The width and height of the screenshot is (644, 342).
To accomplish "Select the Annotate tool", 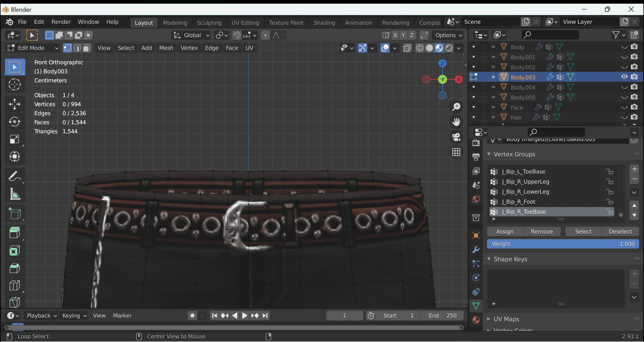I will point(14,176).
